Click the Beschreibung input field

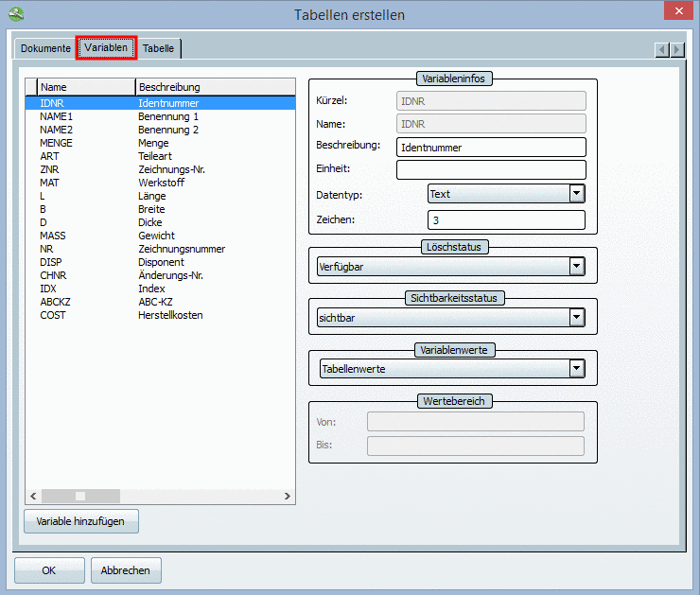[x=491, y=148]
